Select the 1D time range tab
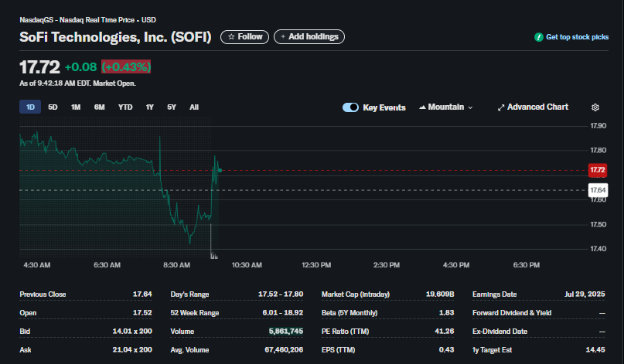 click(x=30, y=107)
